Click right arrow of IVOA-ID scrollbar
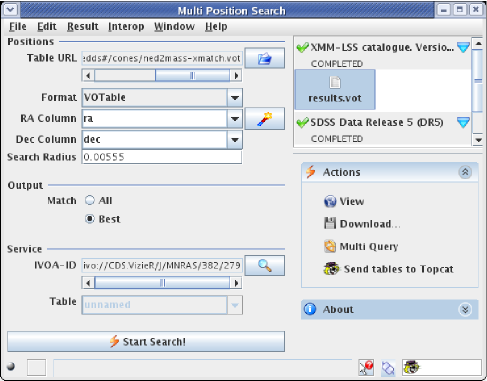The width and height of the screenshot is (487, 381). pyautogui.click(x=236, y=283)
